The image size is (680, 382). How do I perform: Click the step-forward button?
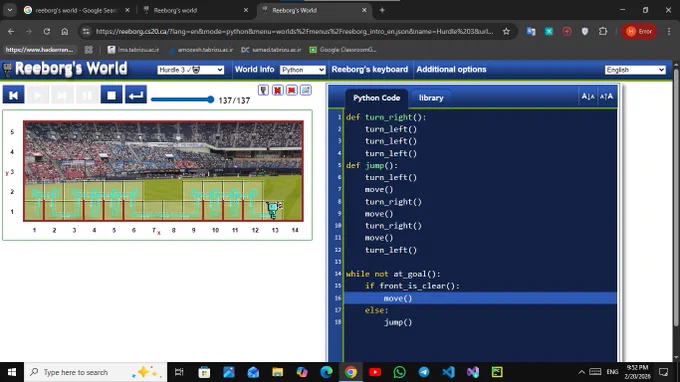62,95
